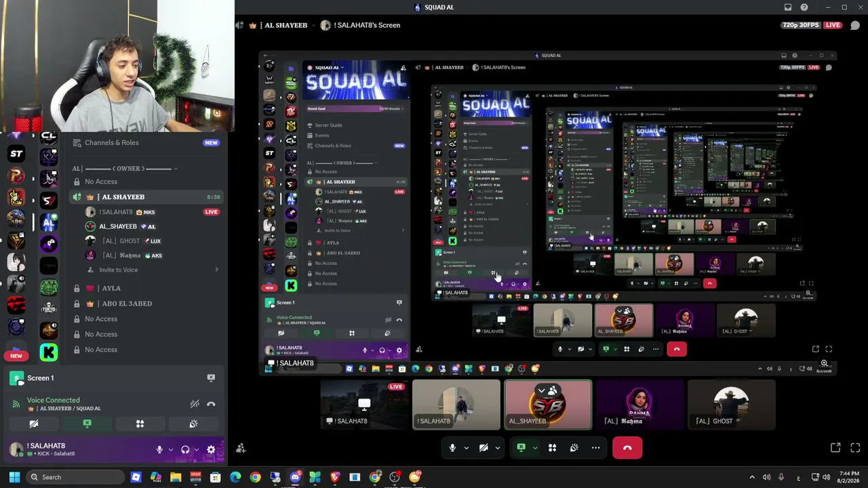The height and width of the screenshot is (488, 868).
Task: Open File Explorer from the taskbar
Action: tap(176, 477)
